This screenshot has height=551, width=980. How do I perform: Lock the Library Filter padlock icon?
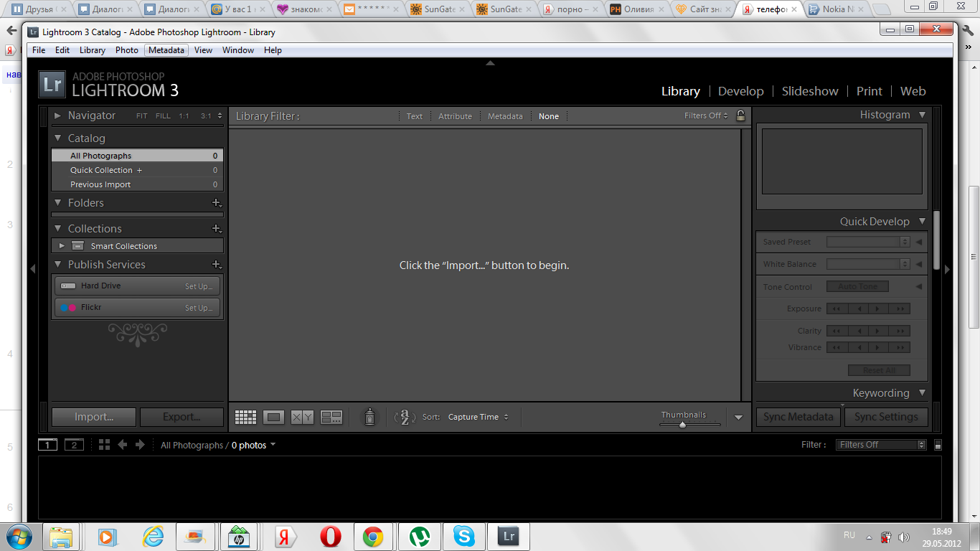coord(740,116)
